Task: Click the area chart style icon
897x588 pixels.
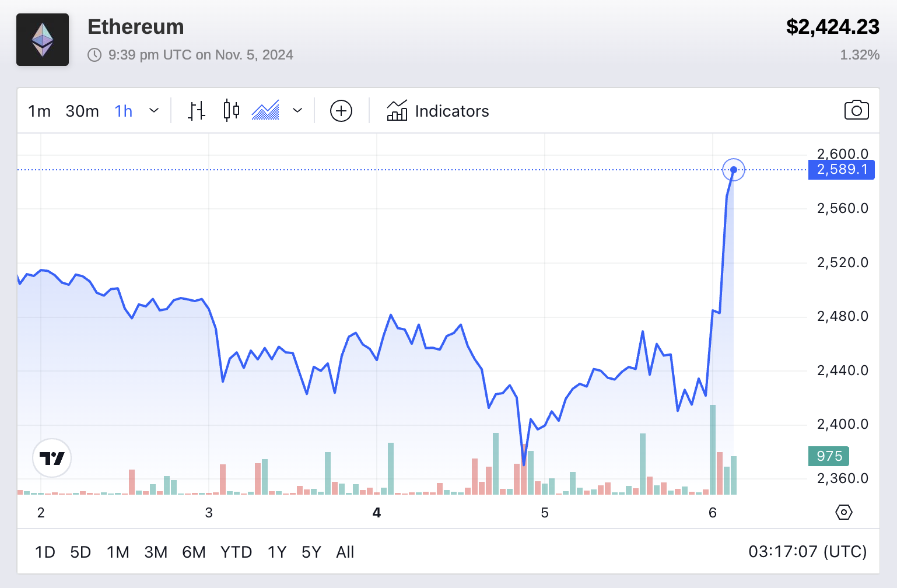Action: pyautogui.click(x=266, y=110)
